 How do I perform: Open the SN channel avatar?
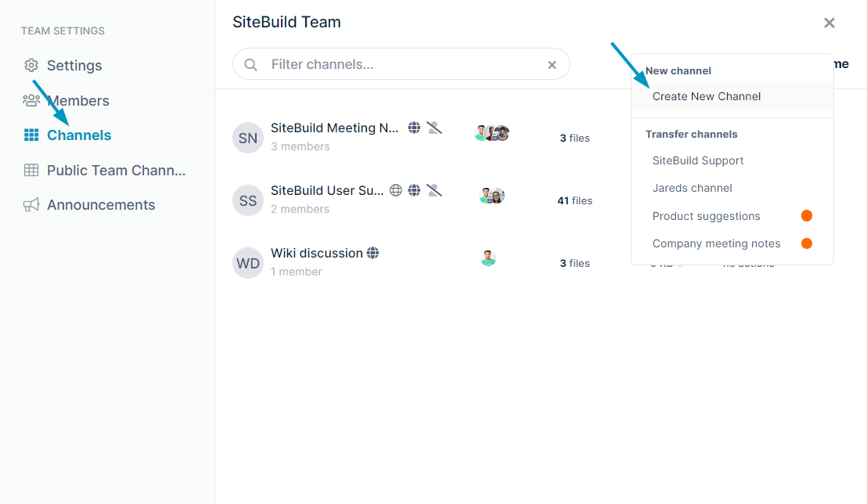coord(248,138)
